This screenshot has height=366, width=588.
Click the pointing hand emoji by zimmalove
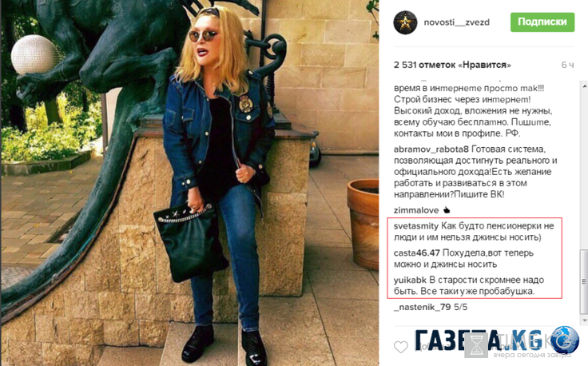tap(447, 210)
